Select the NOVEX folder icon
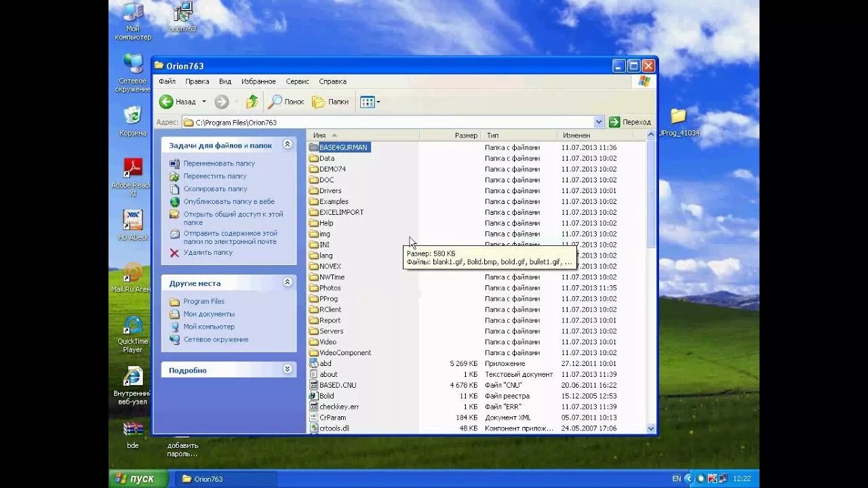Viewport: 868px width, 488px height. click(313, 266)
